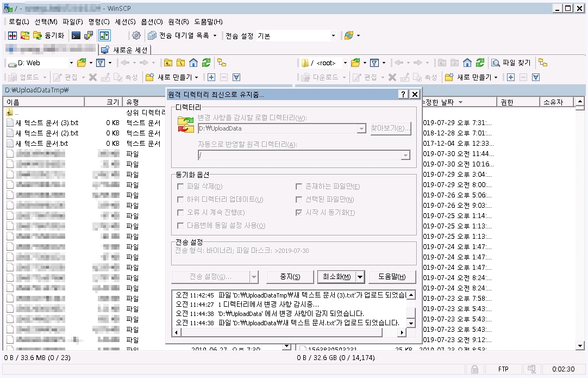This screenshot has height=378, width=588.
Task: Refresh the local panel
Action: 206,63
